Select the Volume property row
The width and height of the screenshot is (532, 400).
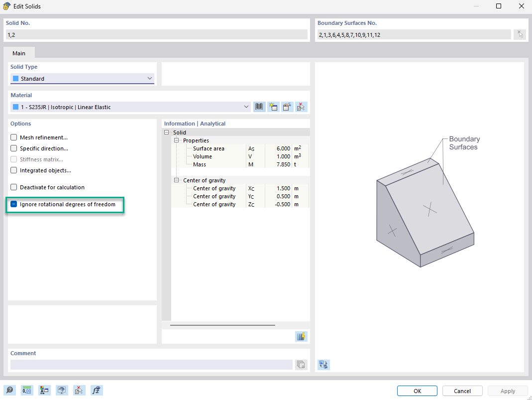(x=240, y=156)
